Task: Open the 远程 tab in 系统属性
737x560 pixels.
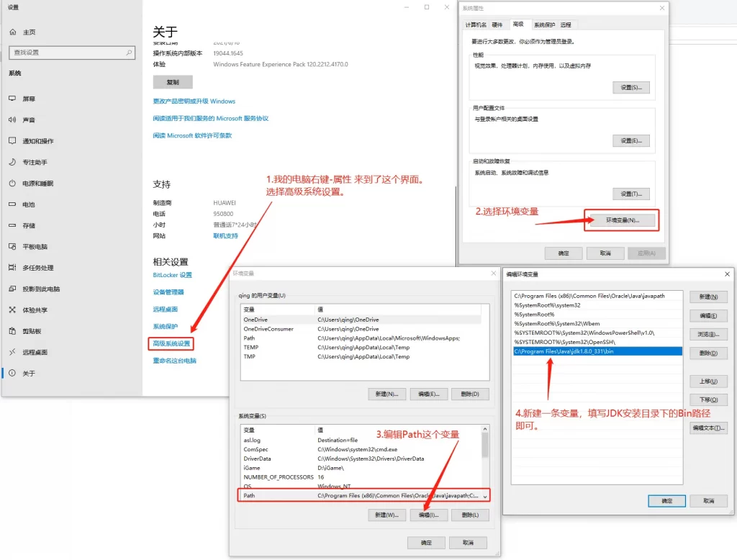Action: (x=565, y=24)
